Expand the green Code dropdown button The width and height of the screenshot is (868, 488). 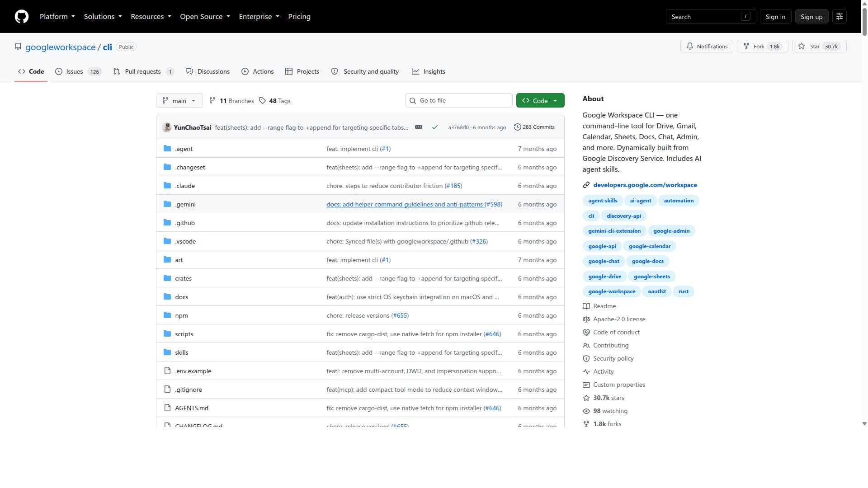(x=540, y=101)
